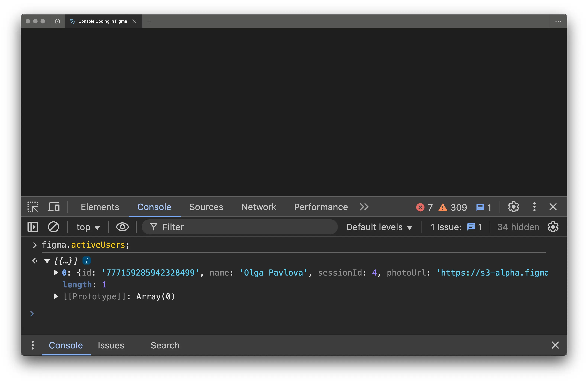Click the red error count badge
588x383 pixels.
pyautogui.click(x=424, y=207)
